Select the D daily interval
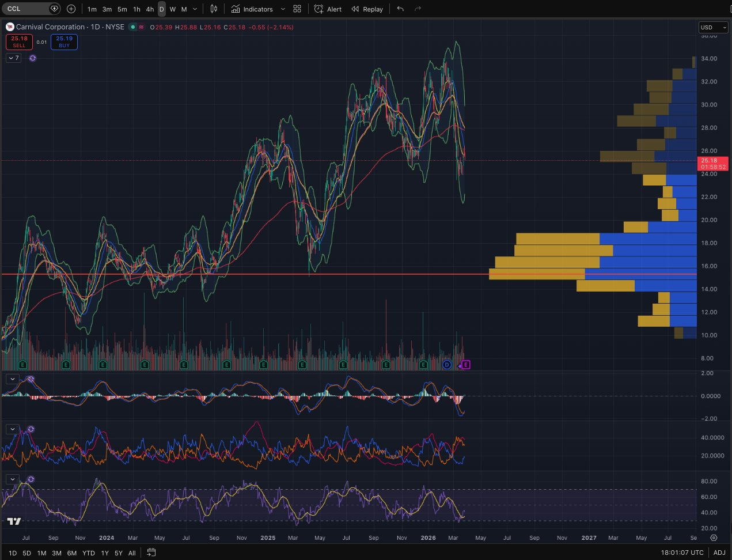The image size is (732, 560). [161, 9]
